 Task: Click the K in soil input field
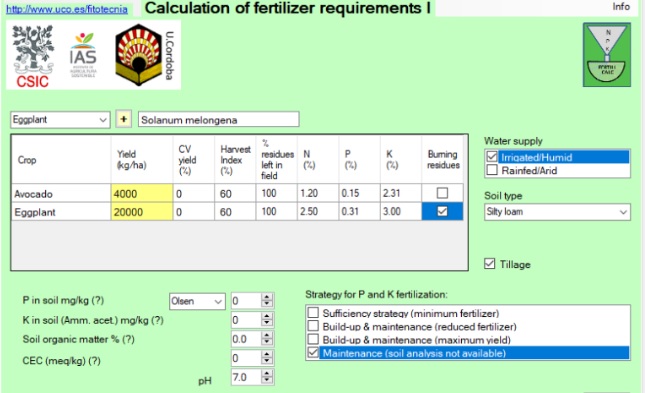[246, 320]
